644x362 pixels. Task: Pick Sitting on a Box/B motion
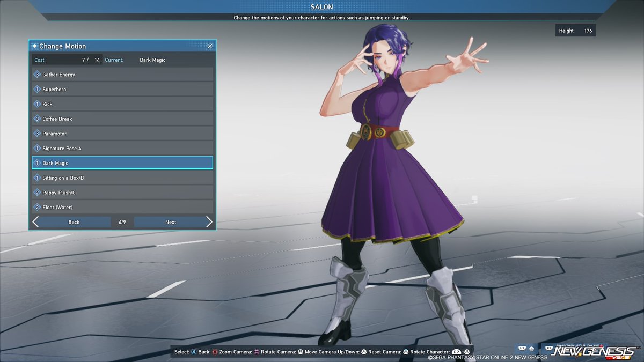(x=122, y=178)
